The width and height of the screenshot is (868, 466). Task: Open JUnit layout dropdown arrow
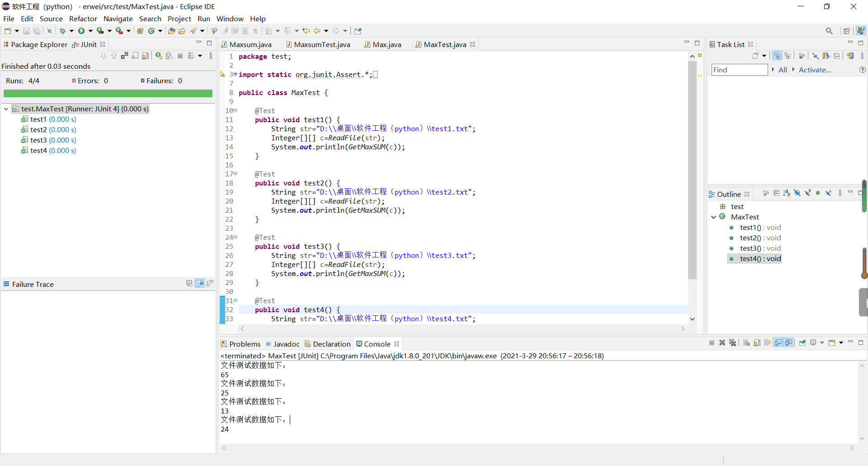point(200,56)
